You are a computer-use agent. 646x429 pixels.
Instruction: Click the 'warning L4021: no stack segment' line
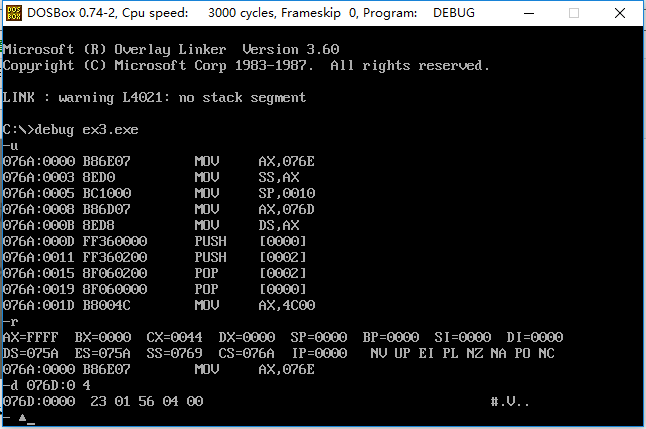tap(154, 98)
